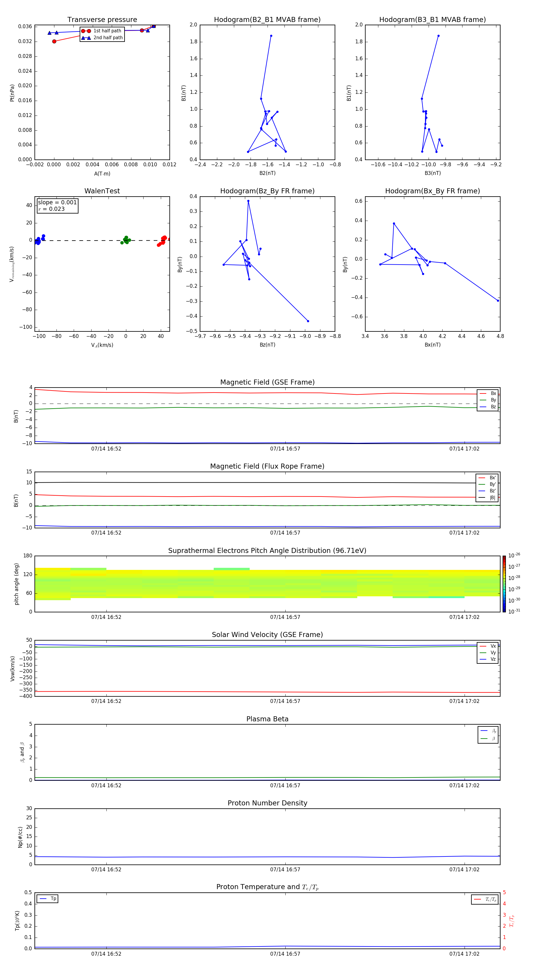Click the By legend entry in GSE panel

pyautogui.click(x=488, y=400)
